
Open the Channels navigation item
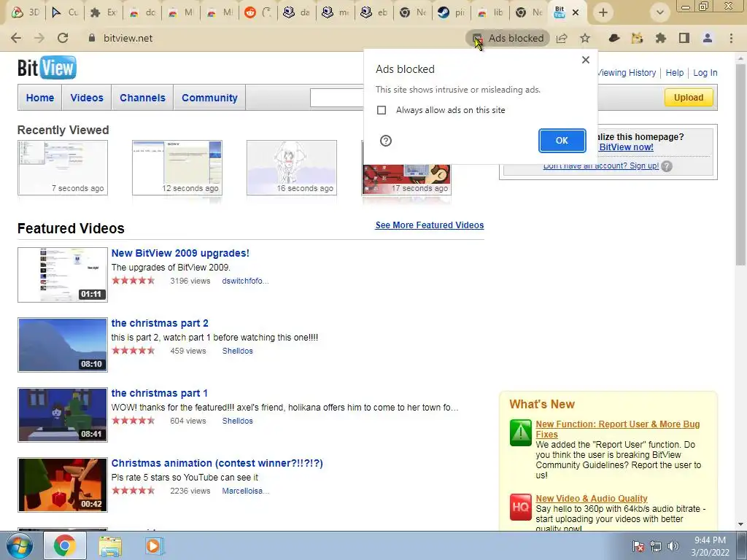pos(142,98)
